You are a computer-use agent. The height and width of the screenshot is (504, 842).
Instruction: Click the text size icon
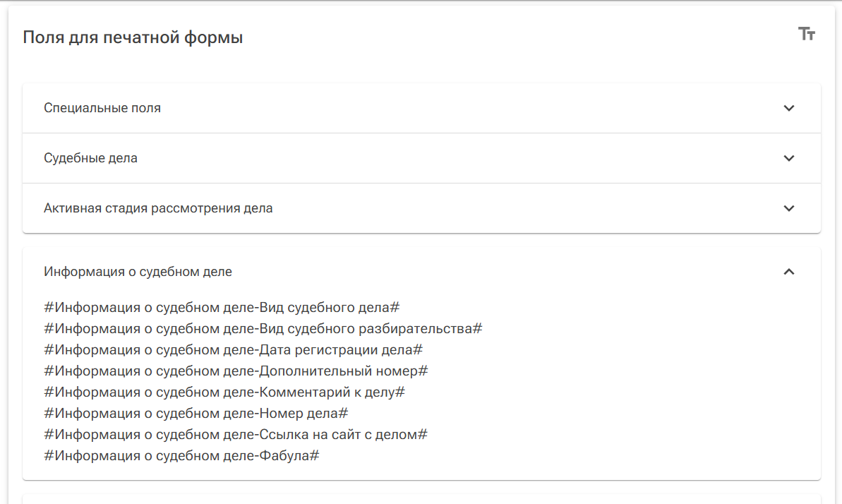(x=807, y=34)
